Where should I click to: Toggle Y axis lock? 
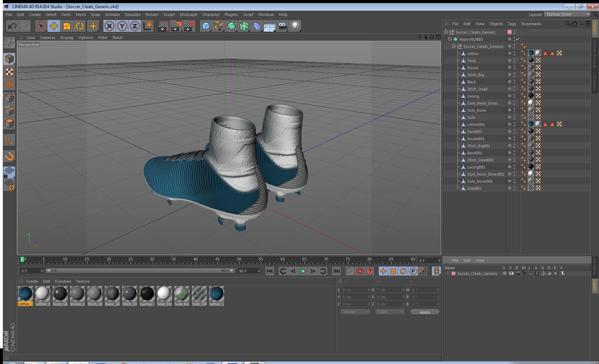point(122,26)
